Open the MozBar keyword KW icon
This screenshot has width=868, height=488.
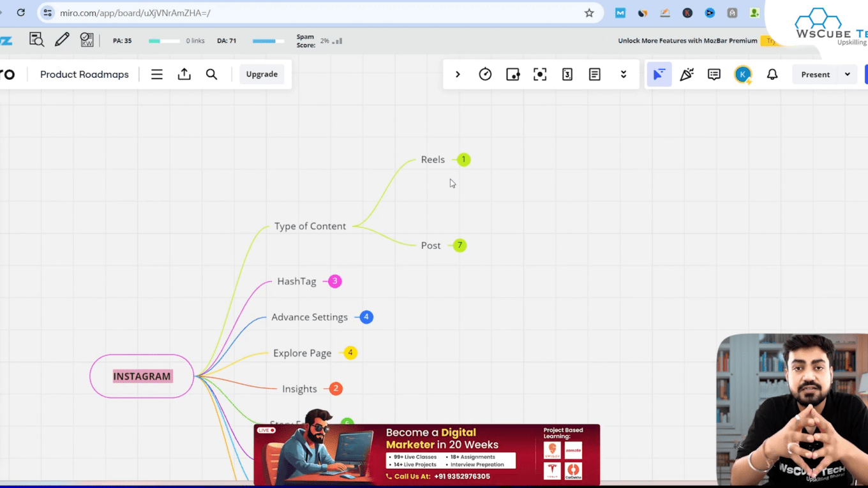pyautogui.click(x=87, y=40)
